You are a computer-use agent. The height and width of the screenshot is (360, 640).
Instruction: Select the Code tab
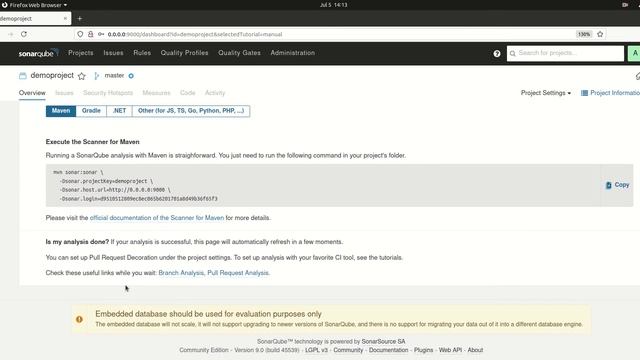[x=187, y=93]
